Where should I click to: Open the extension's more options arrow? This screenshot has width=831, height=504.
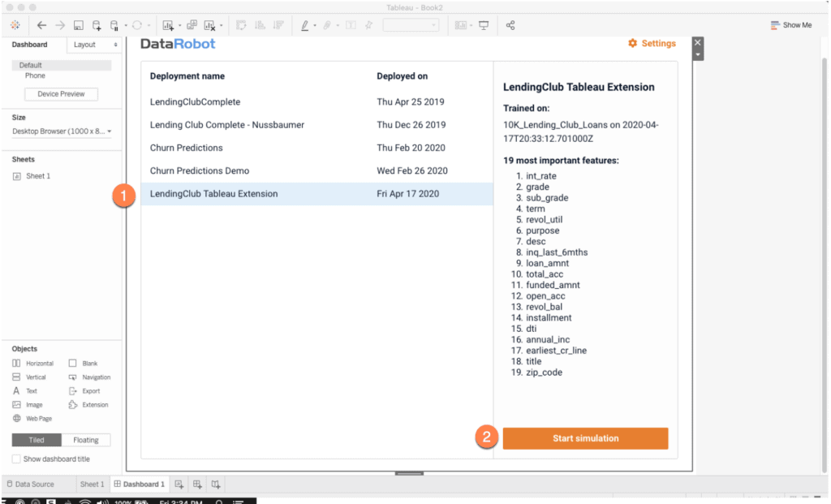point(697,54)
